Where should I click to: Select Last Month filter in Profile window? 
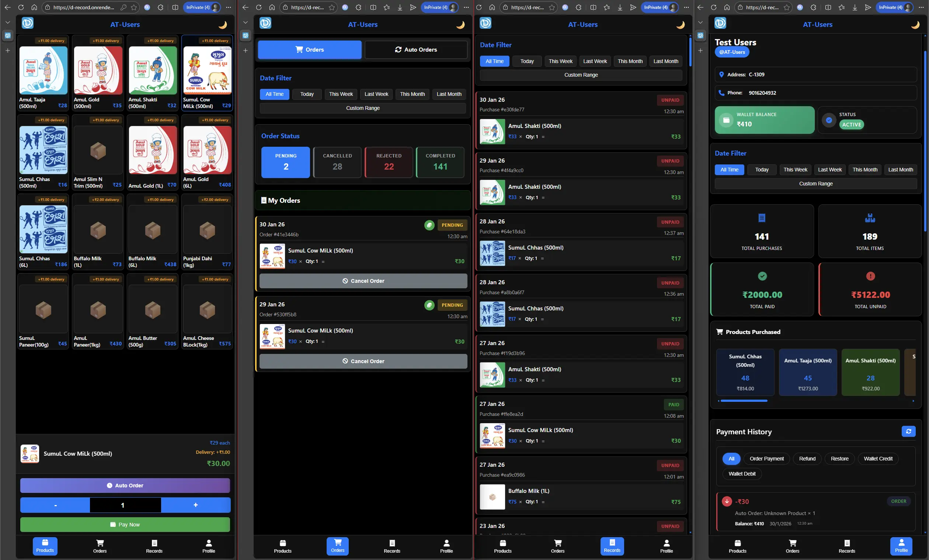tap(900, 170)
